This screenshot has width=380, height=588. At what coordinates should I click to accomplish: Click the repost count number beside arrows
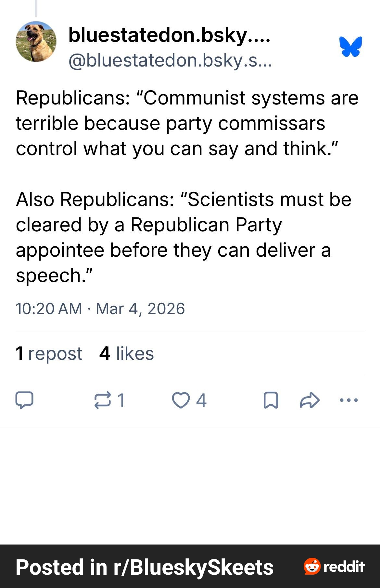(121, 400)
